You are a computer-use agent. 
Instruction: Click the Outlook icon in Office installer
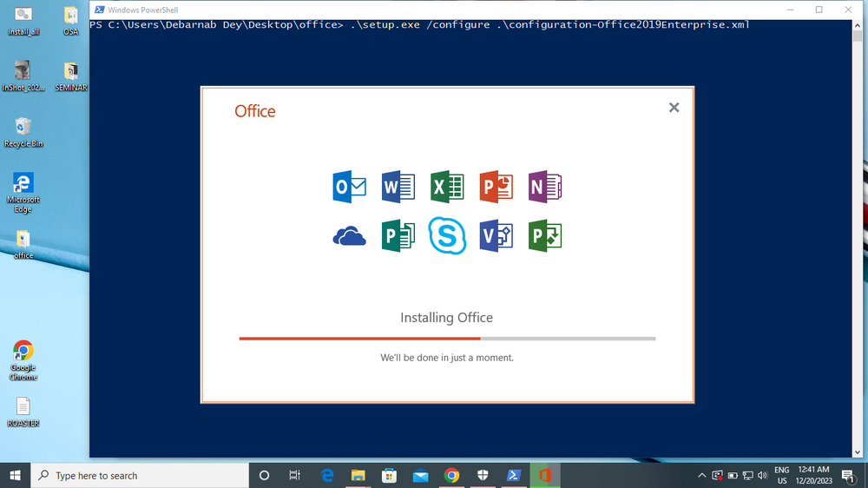[x=349, y=187]
